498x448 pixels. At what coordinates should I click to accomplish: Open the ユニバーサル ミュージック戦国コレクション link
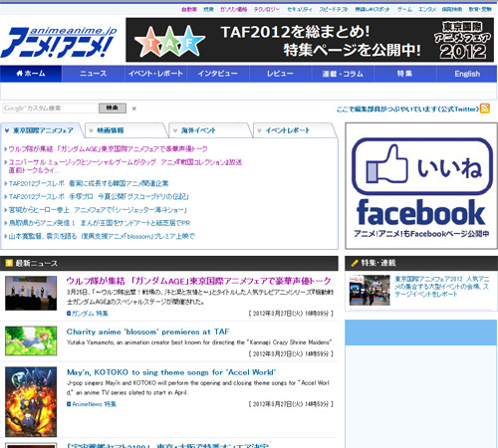click(125, 166)
